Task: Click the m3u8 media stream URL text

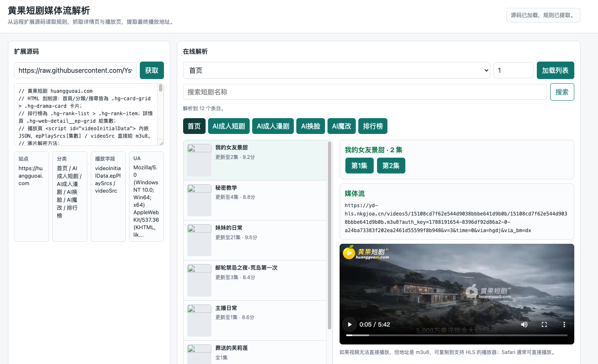Action: (x=456, y=218)
